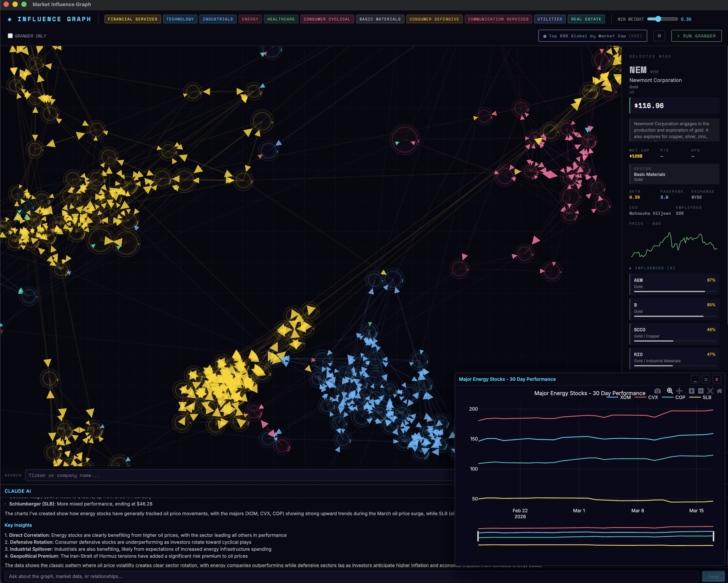Click the diamond logo beside INFLUENCE GRAPH

10,19
